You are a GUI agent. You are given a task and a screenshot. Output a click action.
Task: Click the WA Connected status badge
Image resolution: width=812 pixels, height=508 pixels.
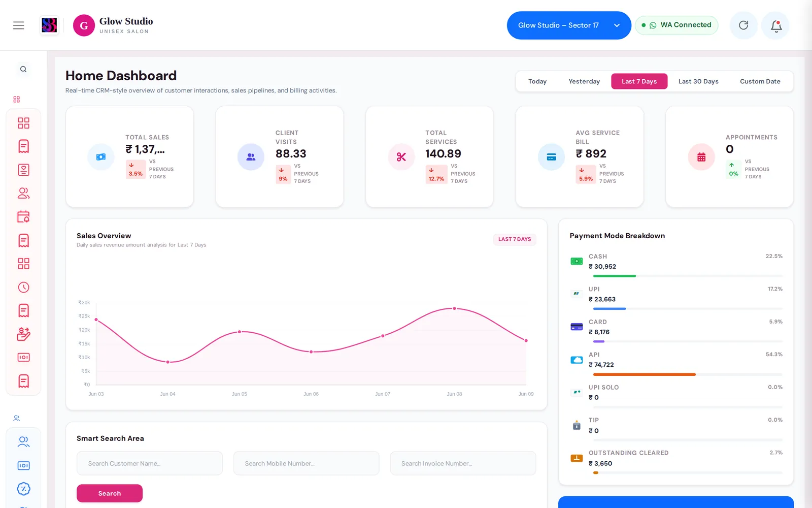tap(676, 25)
